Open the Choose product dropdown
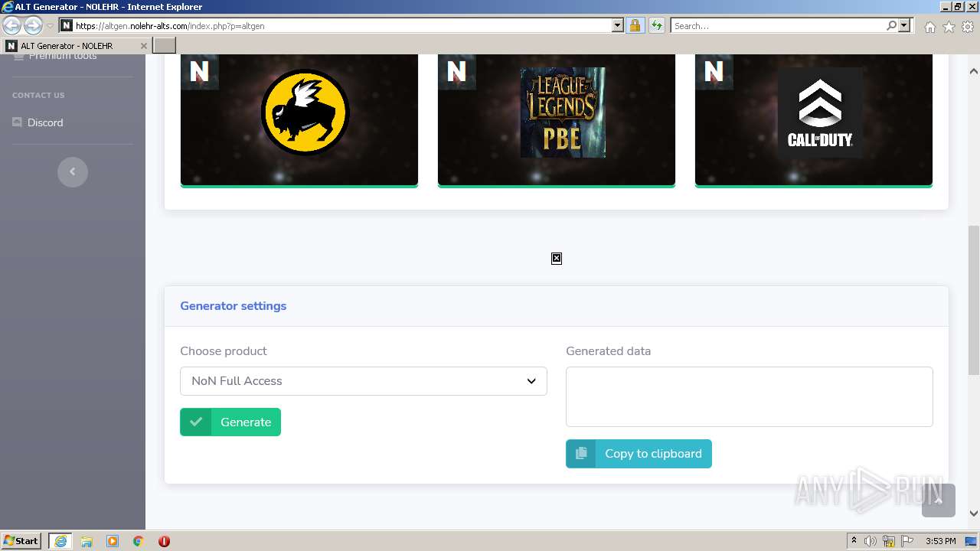The width and height of the screenshot is (980, 551). pos(364,381)
